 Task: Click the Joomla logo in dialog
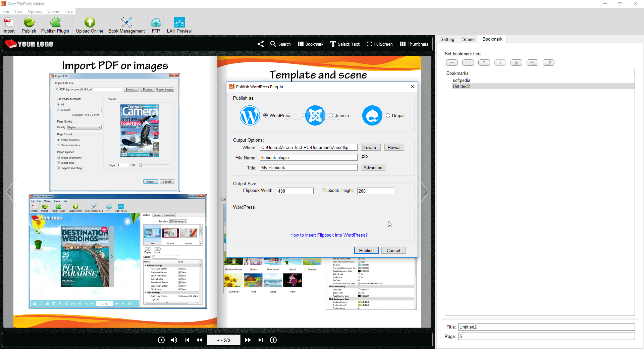315,115
